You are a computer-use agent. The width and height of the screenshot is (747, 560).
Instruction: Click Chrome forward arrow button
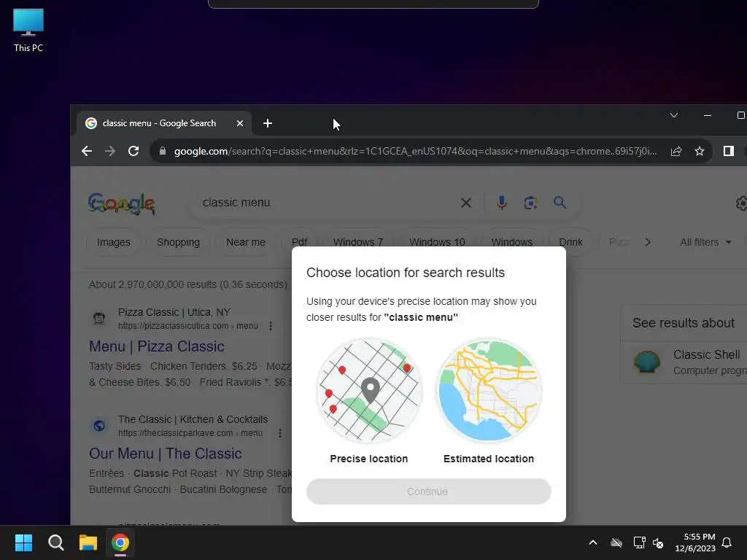[110, 152]
